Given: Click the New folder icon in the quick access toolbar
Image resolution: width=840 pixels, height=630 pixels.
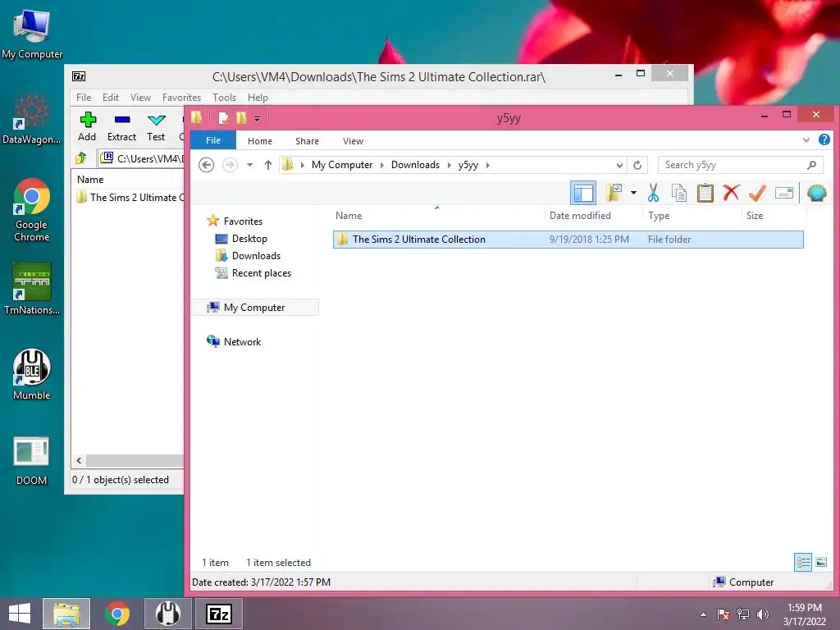Looking at the screenshot, I should click(241, 118).
